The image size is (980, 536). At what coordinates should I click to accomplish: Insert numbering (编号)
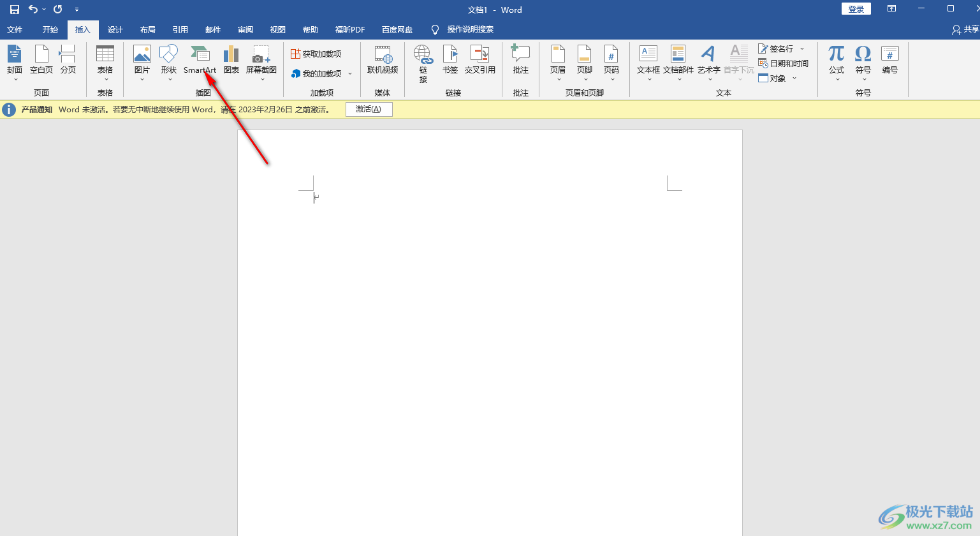coord(890,60)
